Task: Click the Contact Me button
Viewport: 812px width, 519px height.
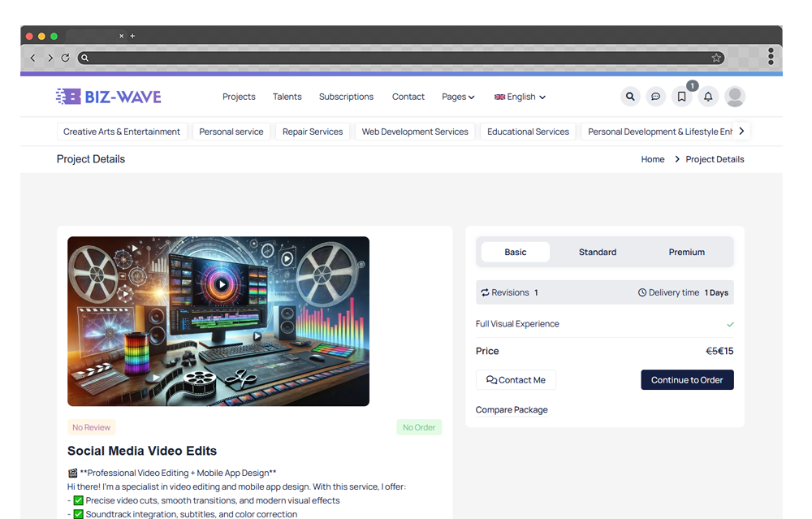Action: tap(516, 380)
